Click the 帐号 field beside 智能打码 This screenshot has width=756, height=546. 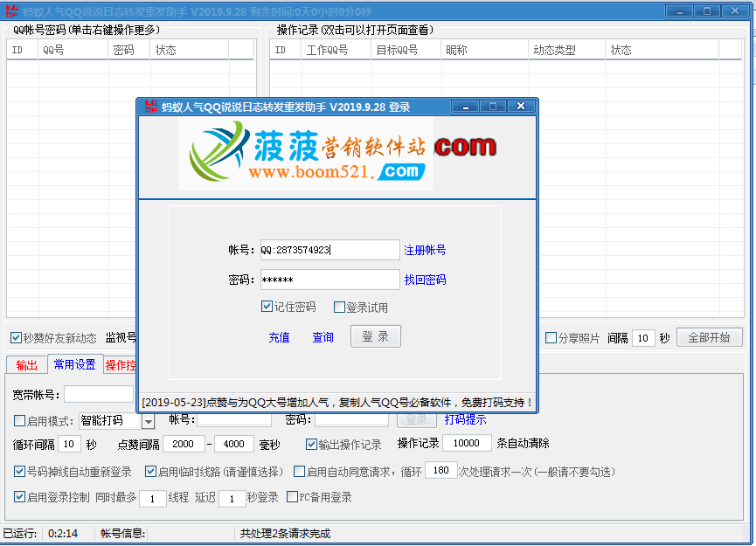coord(234,419)
